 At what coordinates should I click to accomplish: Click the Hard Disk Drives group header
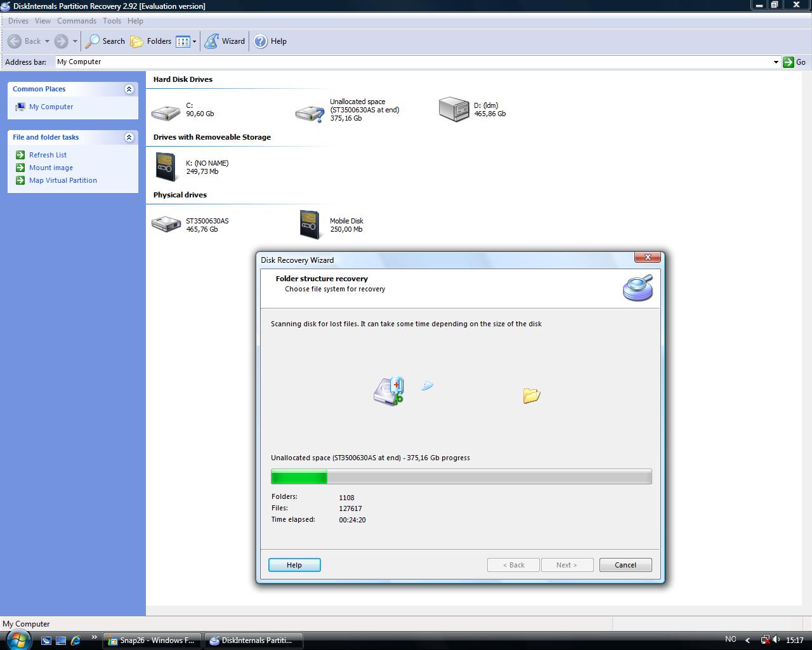coord(183,79)
